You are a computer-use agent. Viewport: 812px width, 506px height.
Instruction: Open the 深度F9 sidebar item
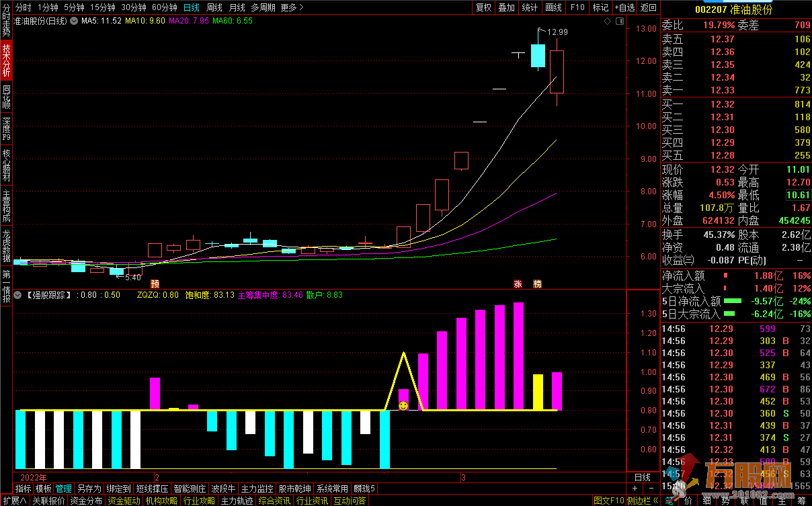[6, 128]
